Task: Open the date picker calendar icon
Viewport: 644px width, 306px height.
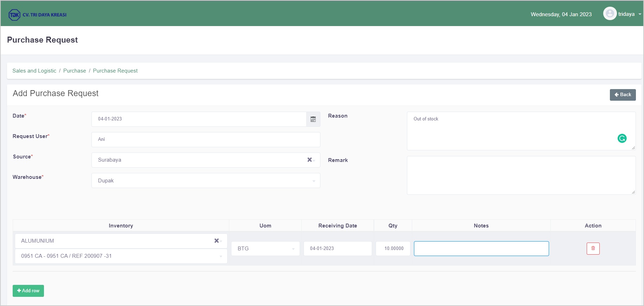Action: tap(313, 119)
